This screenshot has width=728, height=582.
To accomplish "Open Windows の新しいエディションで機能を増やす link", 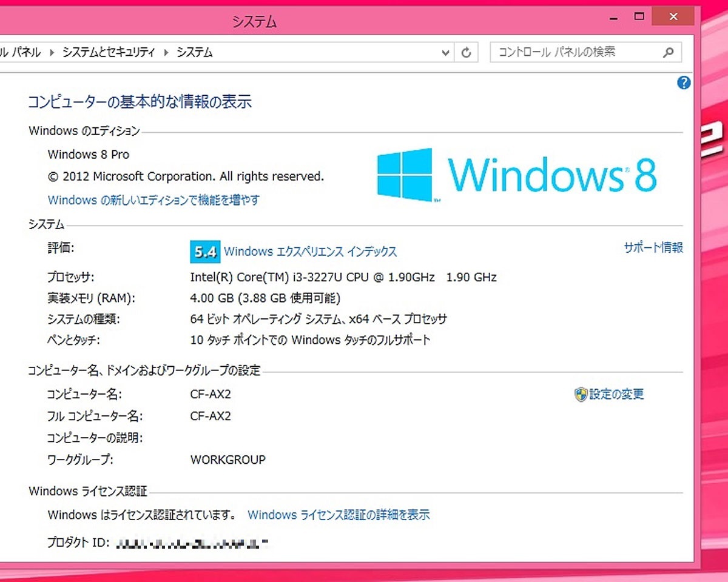I will tap(153, 200).
